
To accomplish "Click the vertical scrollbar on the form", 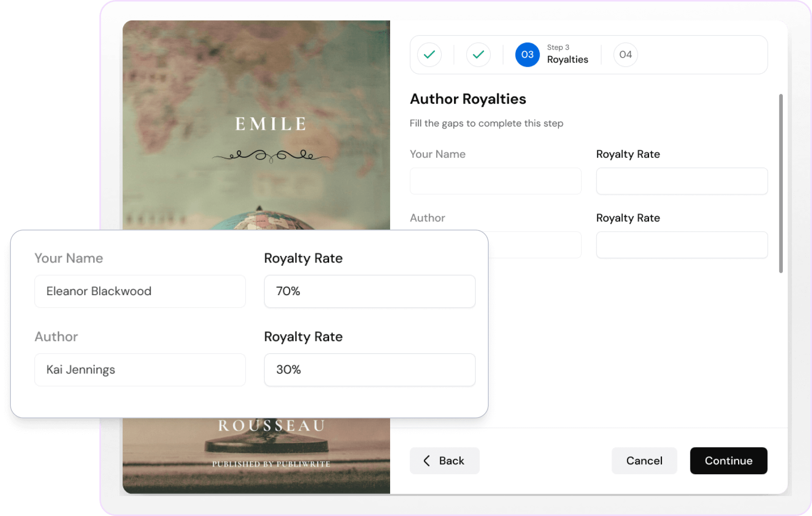I will tap(781, 184).
